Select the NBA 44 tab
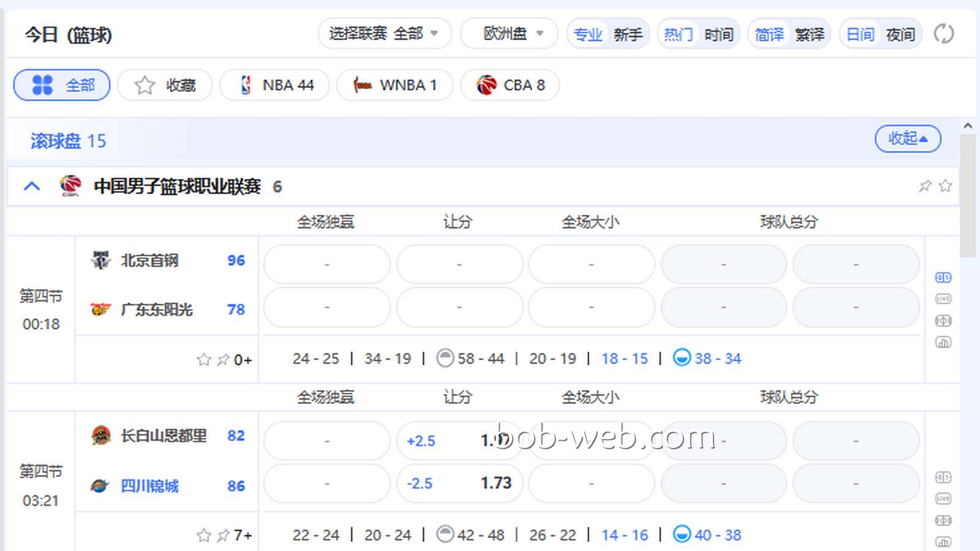The height and width of the screenshot is (551, 980). [274, 84]
